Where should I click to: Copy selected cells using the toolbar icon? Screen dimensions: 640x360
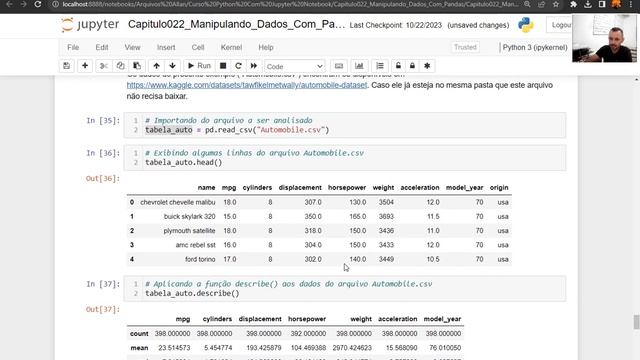coord(120,66)
